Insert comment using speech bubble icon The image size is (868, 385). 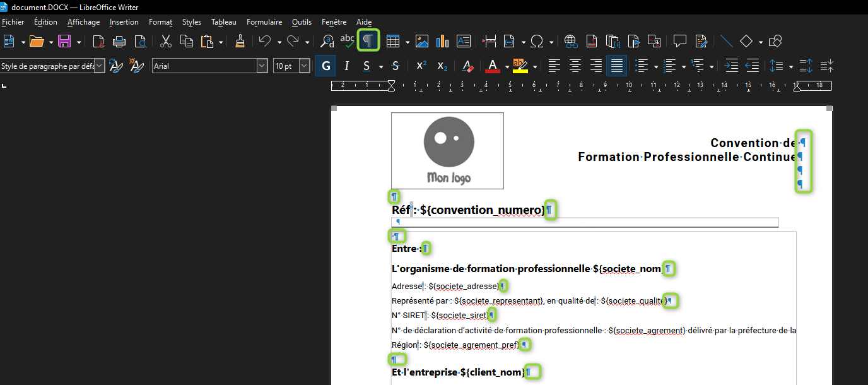pos(679,42)
